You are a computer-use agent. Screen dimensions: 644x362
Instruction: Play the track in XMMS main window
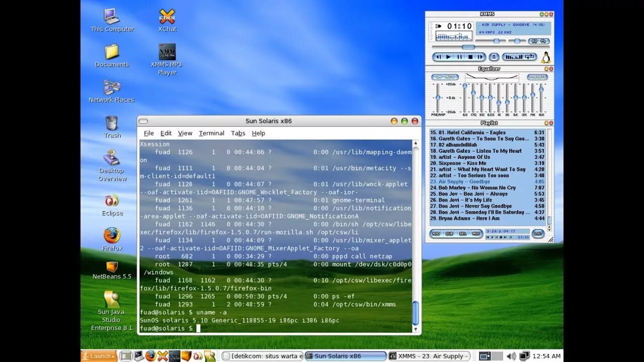[x=448, y=57]
